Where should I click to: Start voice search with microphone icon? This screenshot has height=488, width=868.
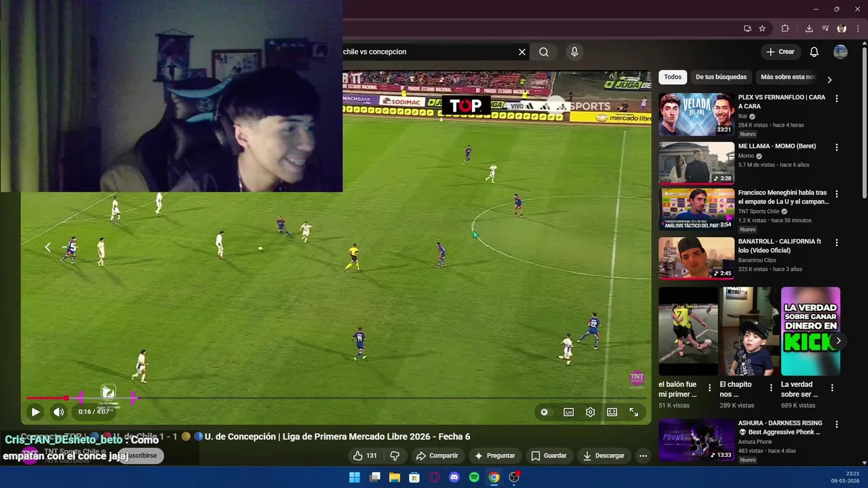pyautogui.click(x=574, y=52)
